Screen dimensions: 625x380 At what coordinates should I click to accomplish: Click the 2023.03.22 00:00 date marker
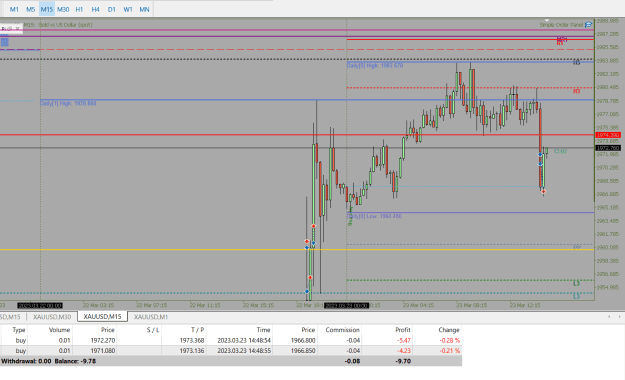pyautogui.click(x=40, y=305)
